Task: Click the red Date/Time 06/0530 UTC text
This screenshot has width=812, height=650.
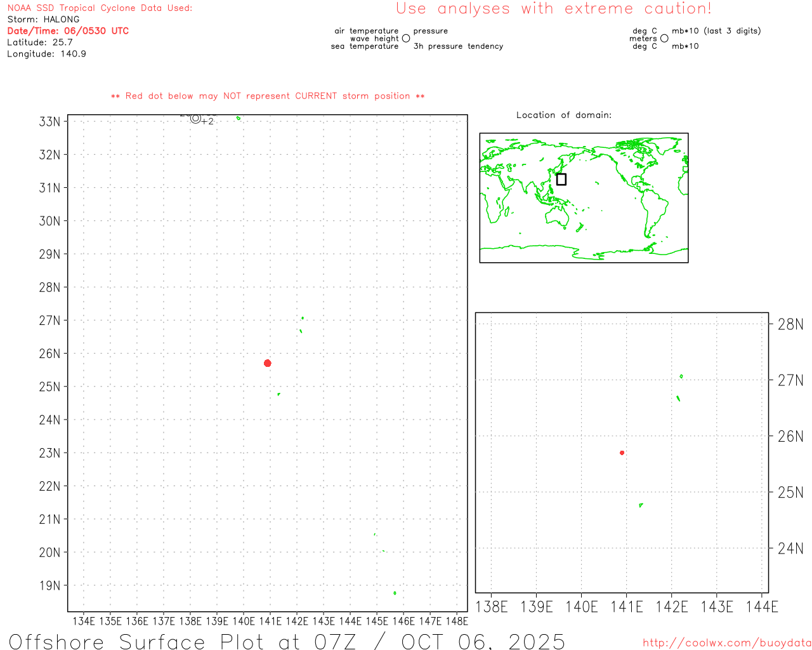Action: click(68, 31)
